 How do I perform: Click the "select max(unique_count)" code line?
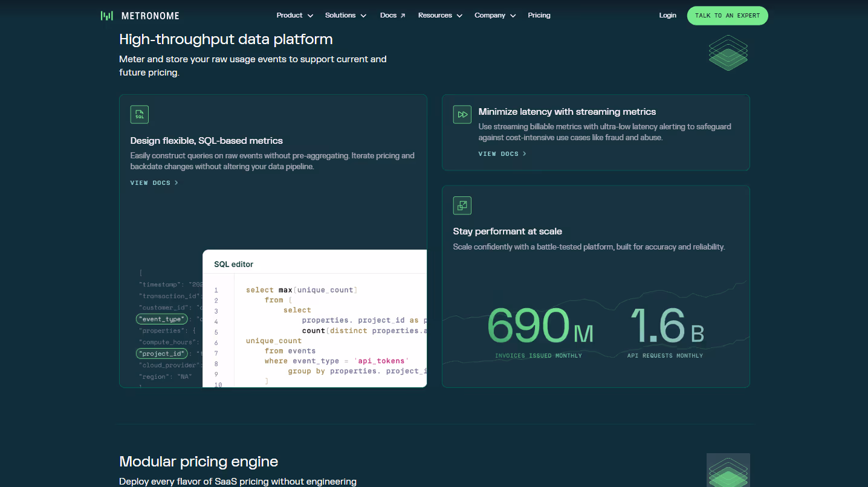point(302,290)
